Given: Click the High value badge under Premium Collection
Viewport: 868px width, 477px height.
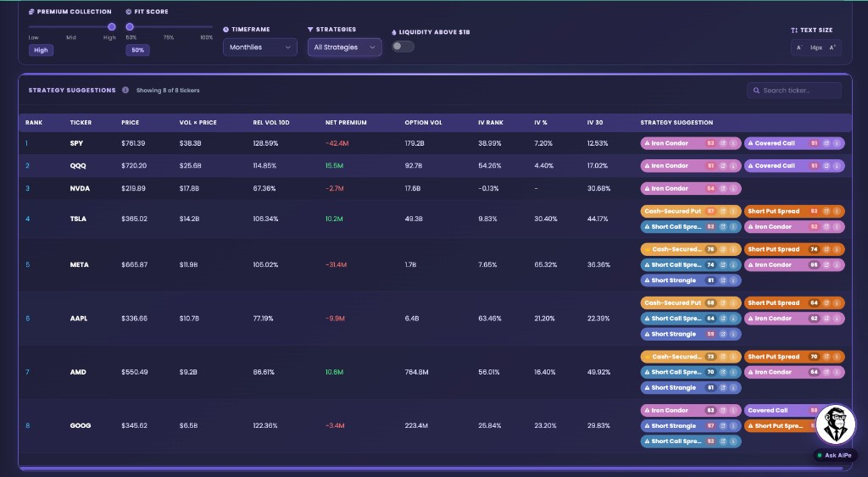Looking at the screenshot, I should point(41,50).
